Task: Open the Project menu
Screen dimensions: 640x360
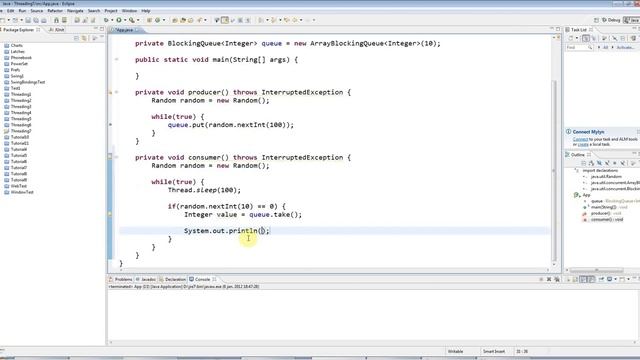Action: pos(111,11)
